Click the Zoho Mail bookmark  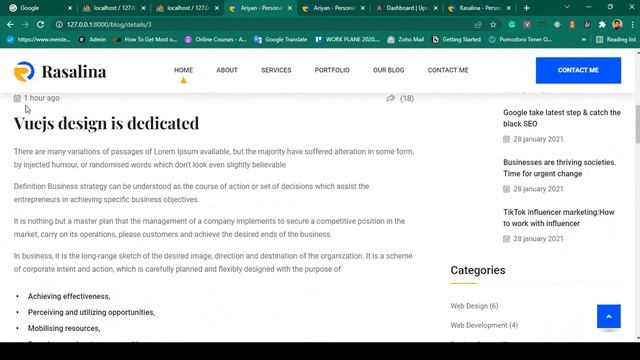tap(405, 40)
